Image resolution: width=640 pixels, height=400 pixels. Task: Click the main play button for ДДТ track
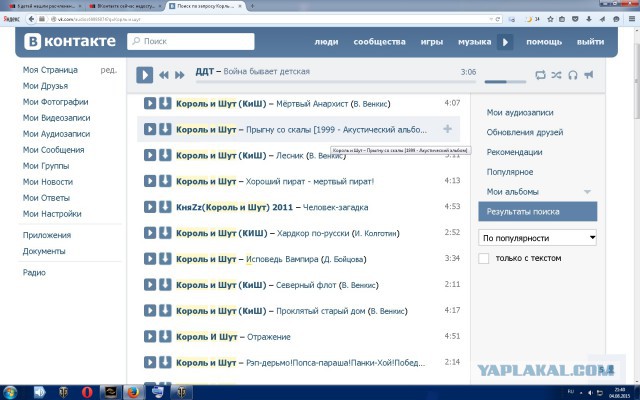click(144, 75)
